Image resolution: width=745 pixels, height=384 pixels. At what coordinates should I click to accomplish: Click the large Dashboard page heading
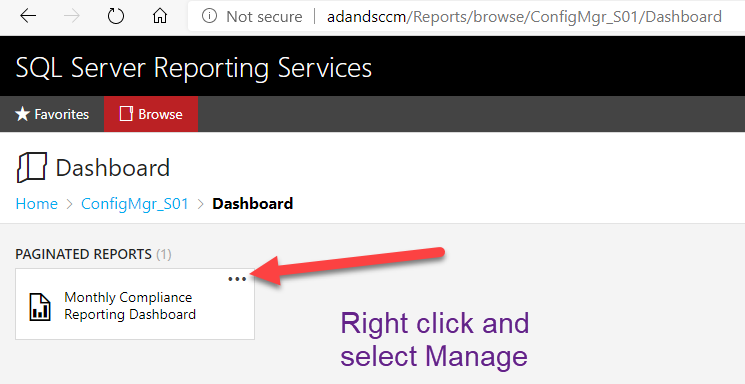click(113, 168)
